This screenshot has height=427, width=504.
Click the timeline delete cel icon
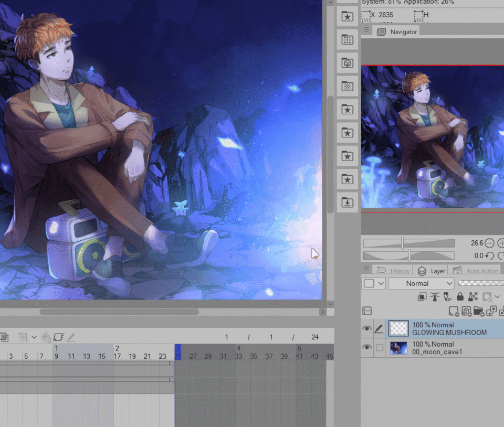click(46, 337)
